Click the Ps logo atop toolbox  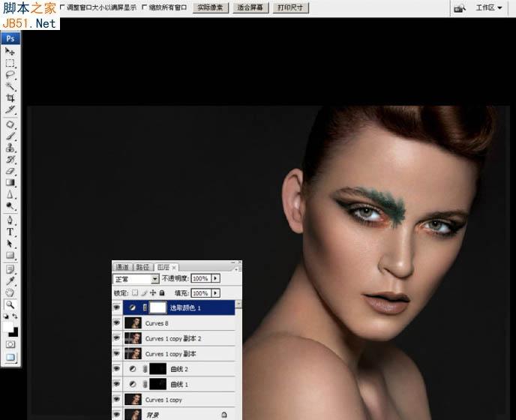[x=10, y=38]
